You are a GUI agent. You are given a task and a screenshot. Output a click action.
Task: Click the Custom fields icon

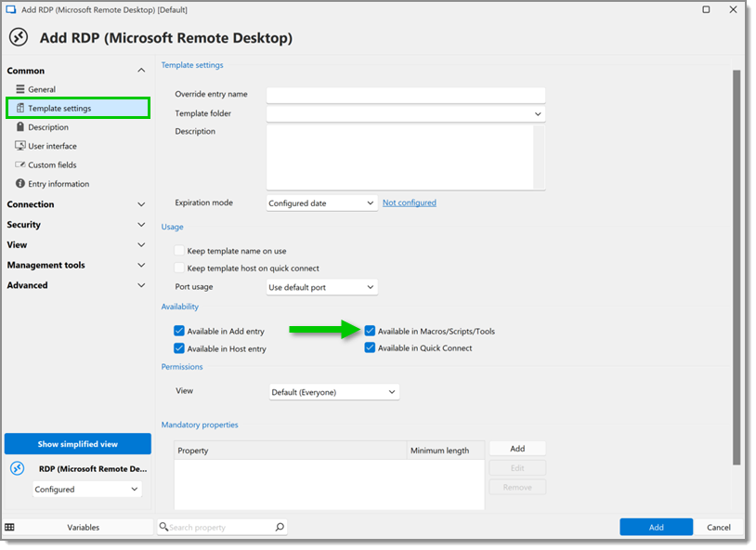(20, 164)
